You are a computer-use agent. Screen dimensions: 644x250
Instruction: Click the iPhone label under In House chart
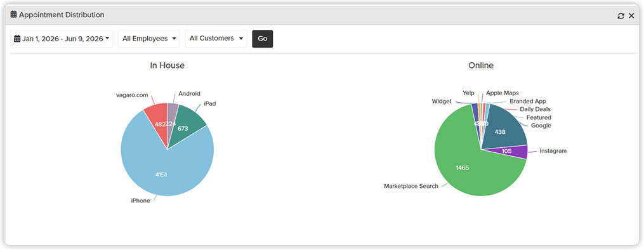(140, 201)
